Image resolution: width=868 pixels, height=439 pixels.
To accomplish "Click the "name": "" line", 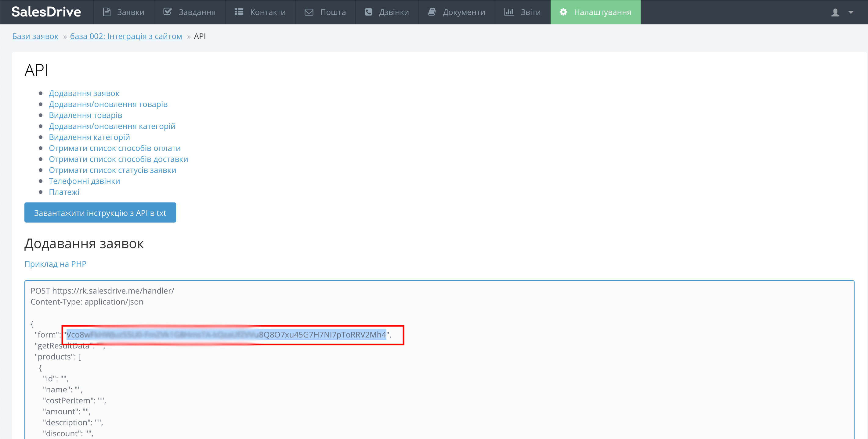I will pos(63,390).
